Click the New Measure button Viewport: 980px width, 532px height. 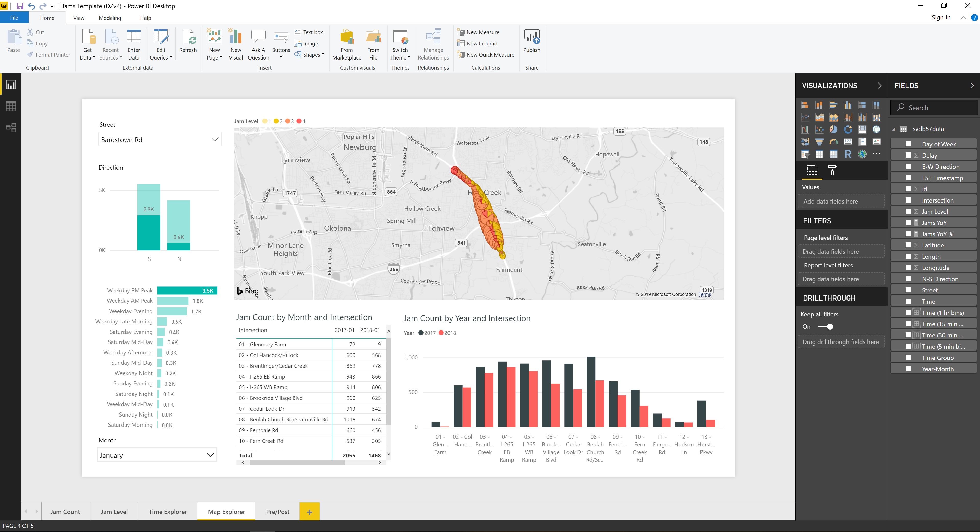(x=478, y=32)
